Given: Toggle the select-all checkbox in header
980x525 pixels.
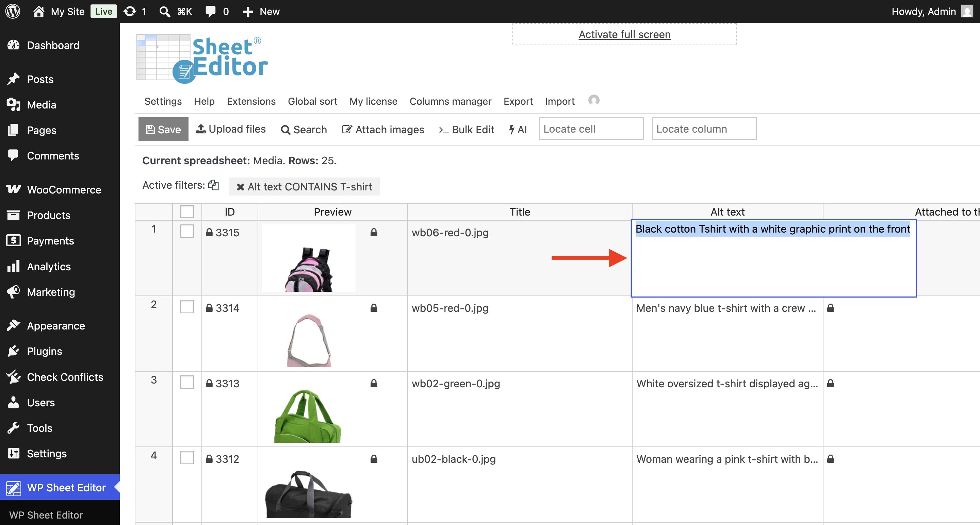Looking at the screenshot, I should point(187,211).
